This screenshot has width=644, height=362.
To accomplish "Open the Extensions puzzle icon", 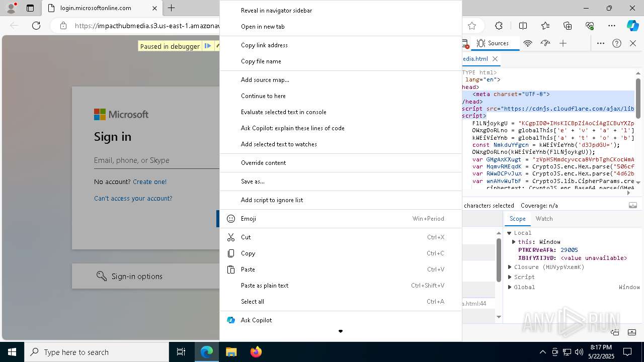I will (x=499, y=26).
